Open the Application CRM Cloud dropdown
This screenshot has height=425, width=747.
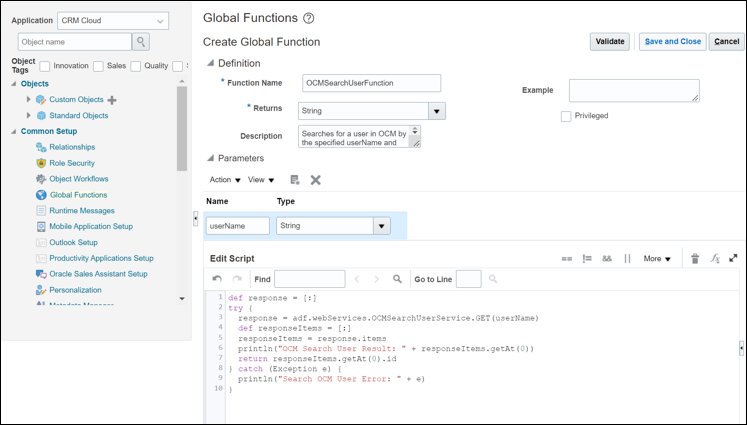113,21
